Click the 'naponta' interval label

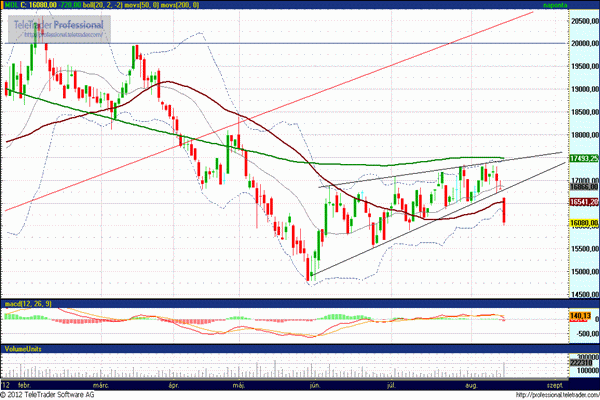[554, 5]
